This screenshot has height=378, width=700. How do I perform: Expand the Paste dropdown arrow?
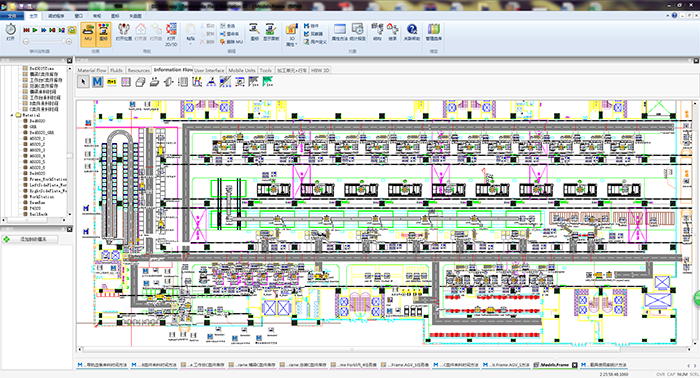191,44
